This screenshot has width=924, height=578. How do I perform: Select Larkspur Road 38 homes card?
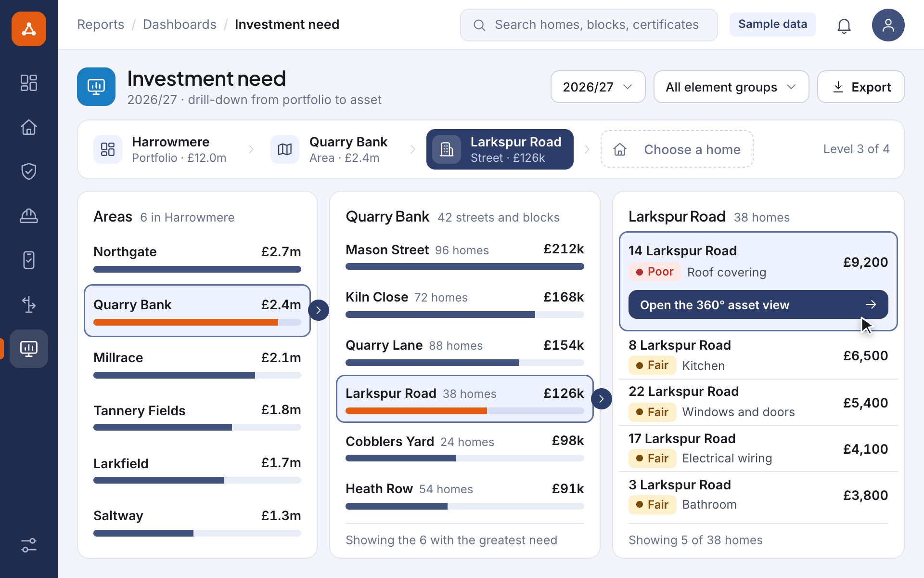pos(465,399)
